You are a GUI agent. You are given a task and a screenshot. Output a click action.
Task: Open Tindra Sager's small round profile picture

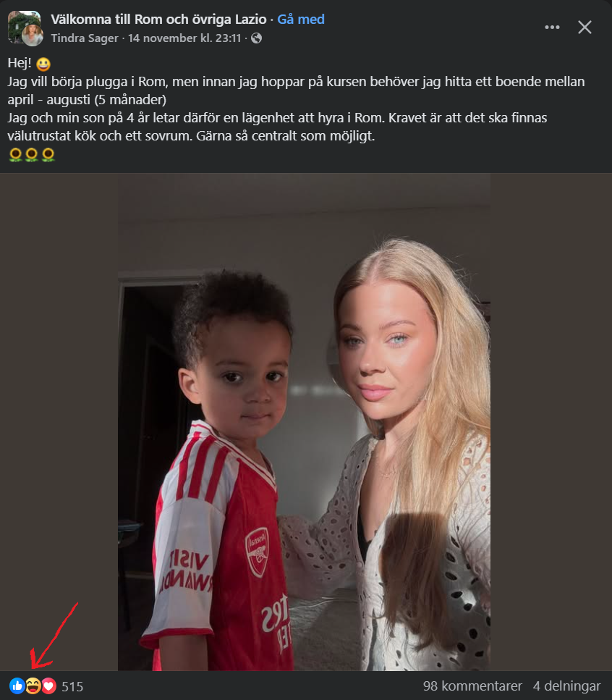pyautogui.click(x=33, y=35)
